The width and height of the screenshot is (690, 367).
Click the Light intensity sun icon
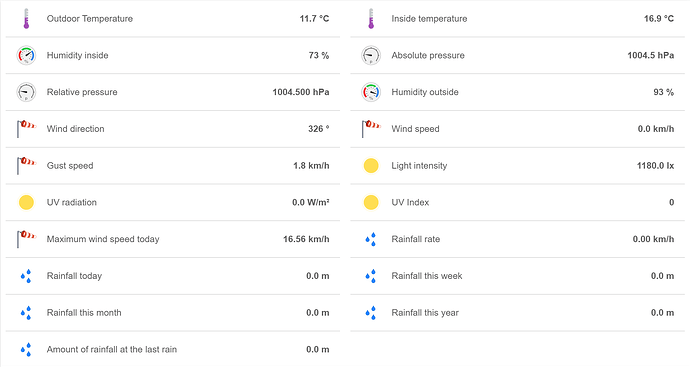[371, 165]
